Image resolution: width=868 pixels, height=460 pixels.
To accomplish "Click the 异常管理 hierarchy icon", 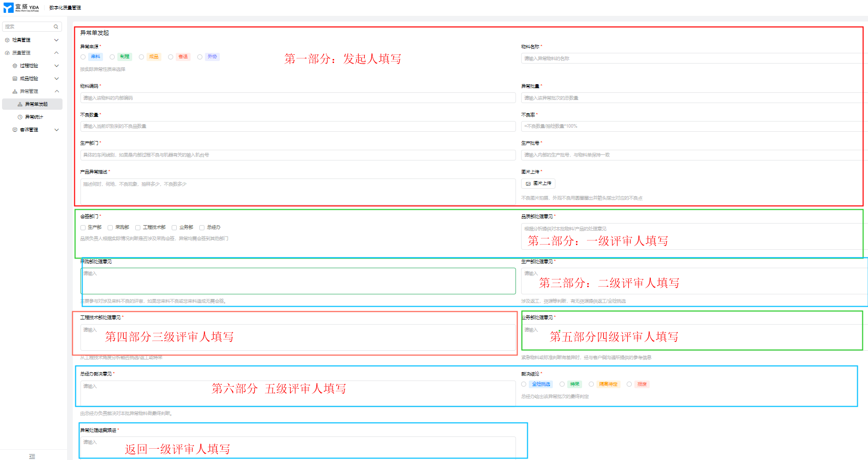I will click(x=15, y=91).
